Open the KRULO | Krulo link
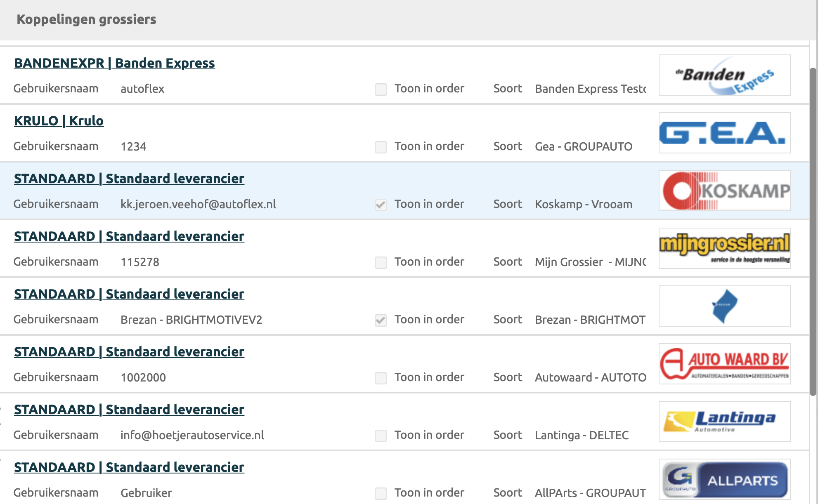 pyautogui.click(x=59, y=121)
